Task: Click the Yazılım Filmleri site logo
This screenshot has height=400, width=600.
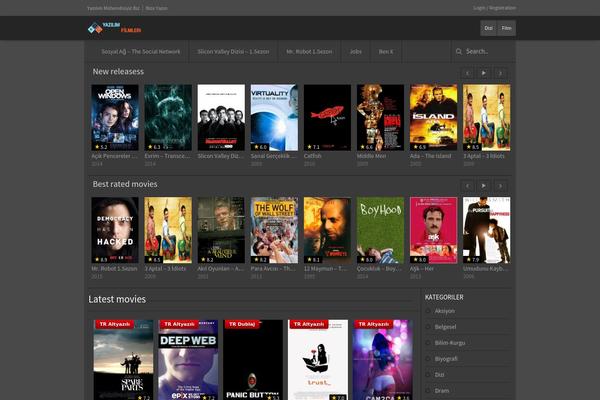Action: click(x=114, y=28)
